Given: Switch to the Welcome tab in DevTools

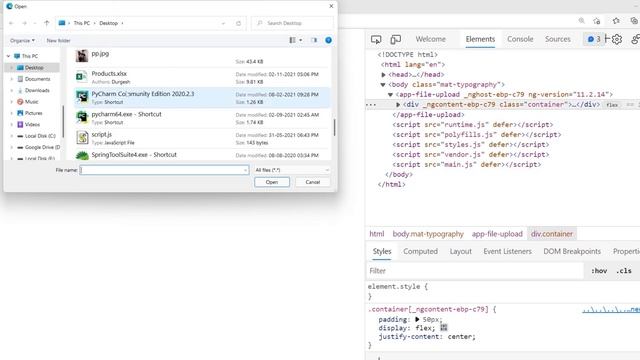Looking at the screenshot, I should (431, 39).
